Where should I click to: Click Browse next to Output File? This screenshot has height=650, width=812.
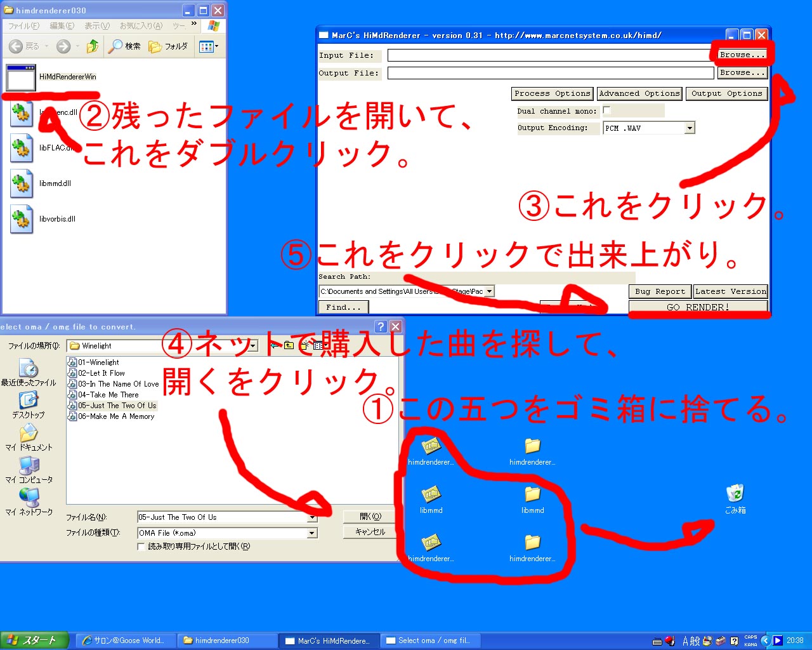tap(742, 72)
